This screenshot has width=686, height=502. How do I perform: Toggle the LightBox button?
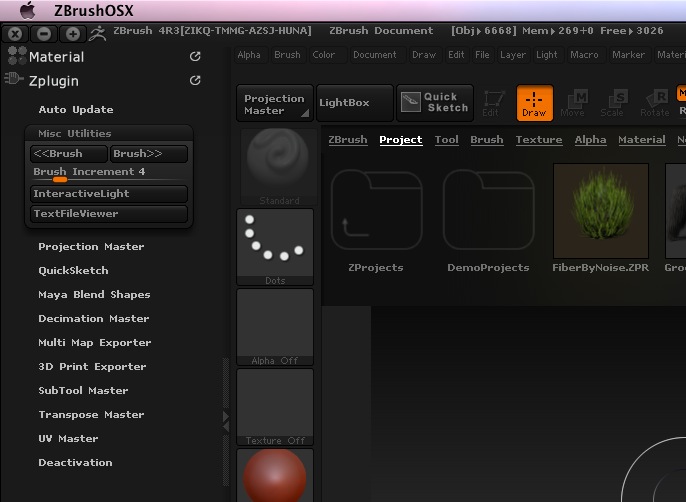pos(355,103)
